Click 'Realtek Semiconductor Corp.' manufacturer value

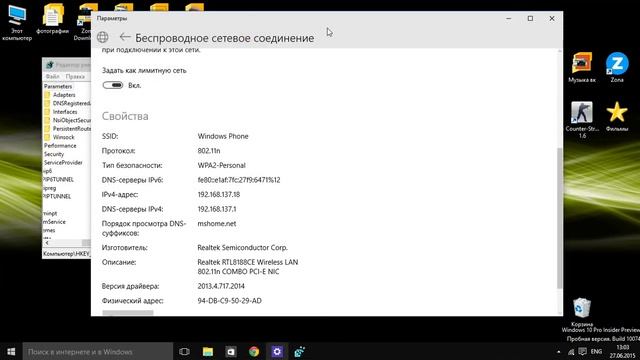242,248
